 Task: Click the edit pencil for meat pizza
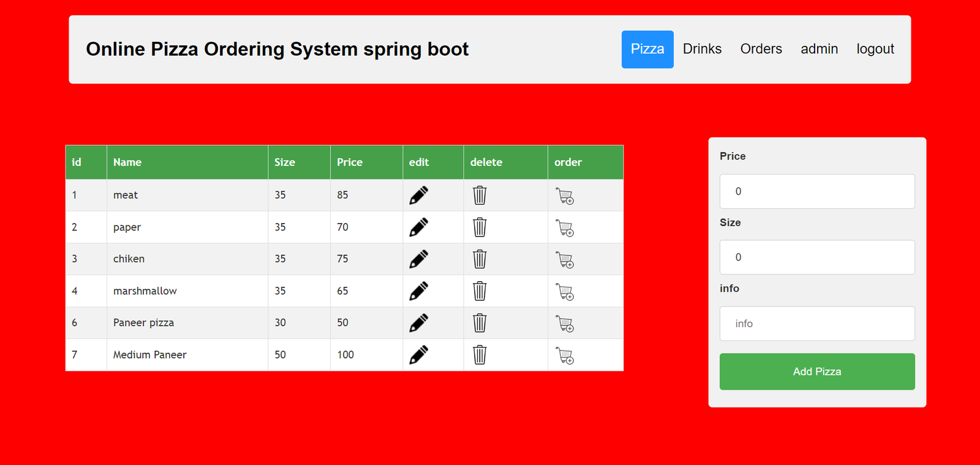418,195
